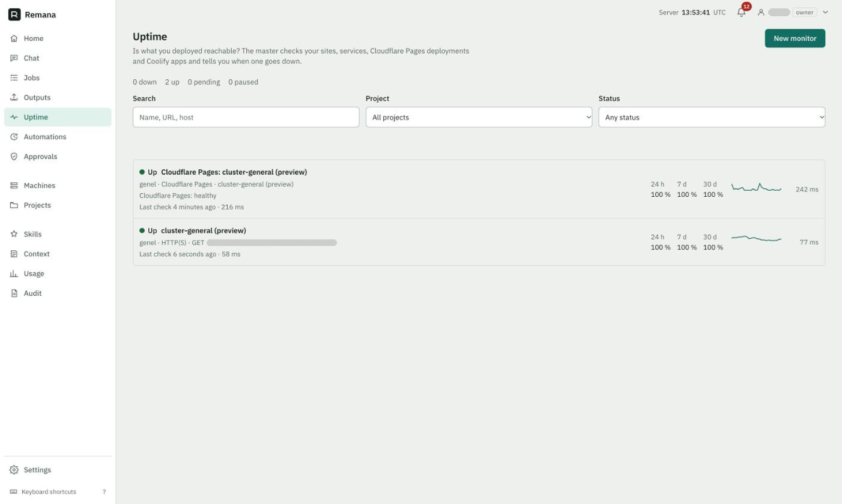The width and height of the screenshot is (842, 504).
Task: Click server time 13:53:41 UTC
Action: click(692, 12)
